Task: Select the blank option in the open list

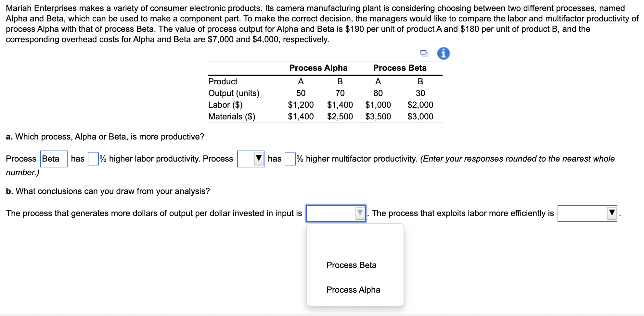Action: click(x=355, y=240)
